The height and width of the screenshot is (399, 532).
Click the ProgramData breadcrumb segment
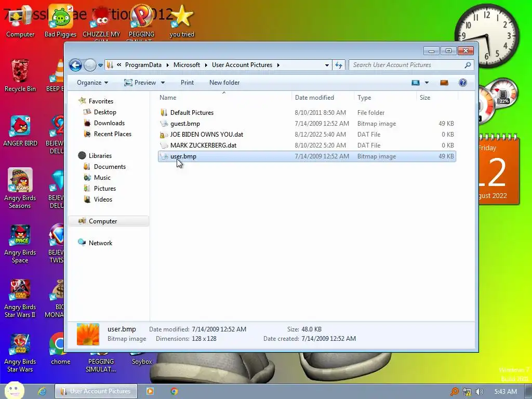point(143,65)
